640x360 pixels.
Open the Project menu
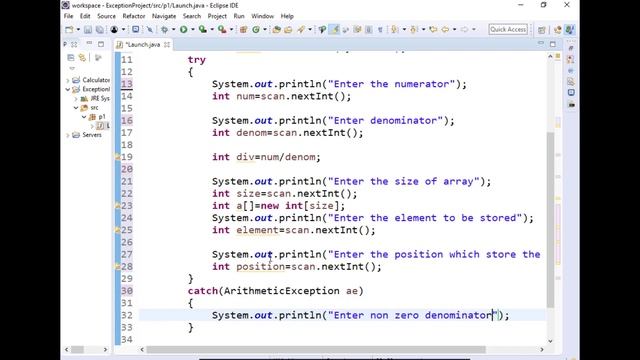coord(217,16)
